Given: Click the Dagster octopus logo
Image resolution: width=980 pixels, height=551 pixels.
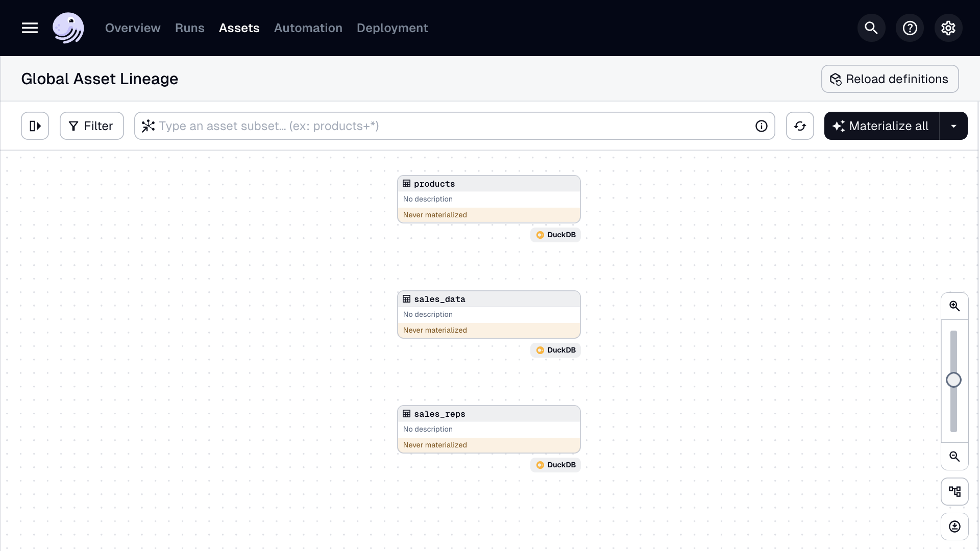Looking at the screenshot, I should [68, 28].
